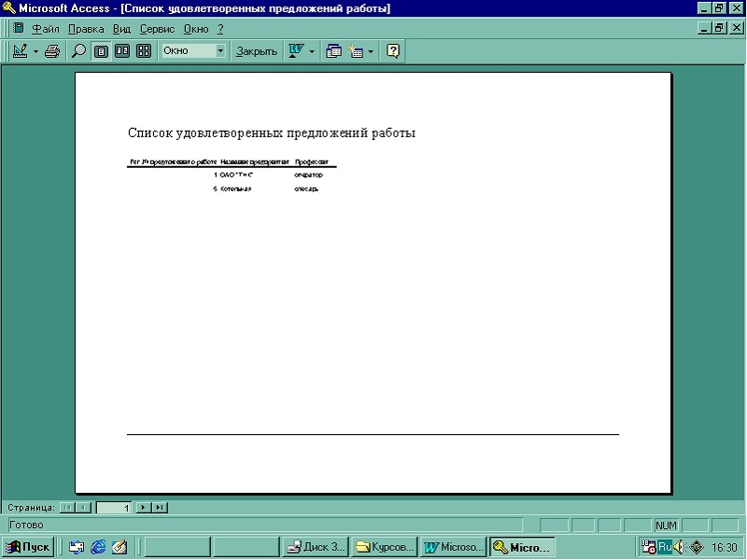This screenshot has height=560, width=747.
Task: Click the Access key icon in title bar
Action: tap(9, 8)
